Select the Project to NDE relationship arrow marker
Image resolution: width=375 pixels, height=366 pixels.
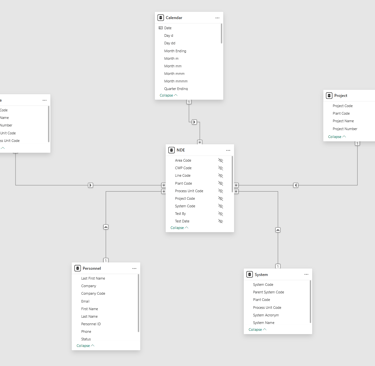point(296,185)
